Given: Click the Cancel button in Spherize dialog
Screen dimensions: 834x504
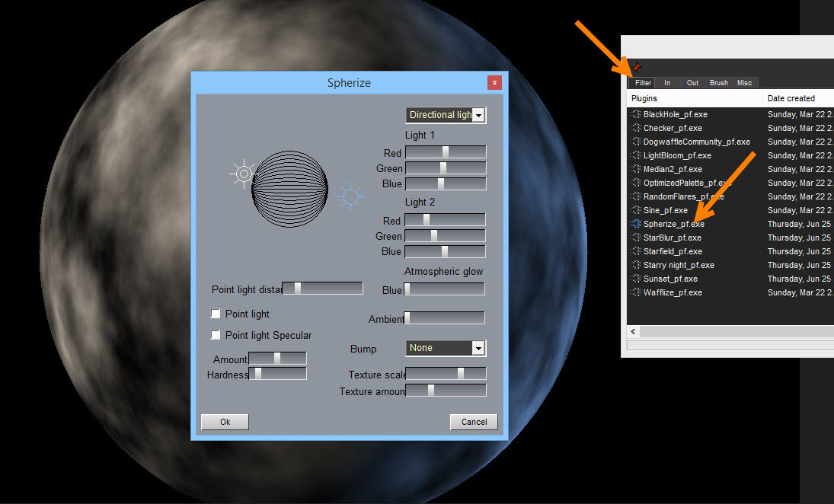Looking at the screenshot, I should pyautogui.click(x=474, y=422).
